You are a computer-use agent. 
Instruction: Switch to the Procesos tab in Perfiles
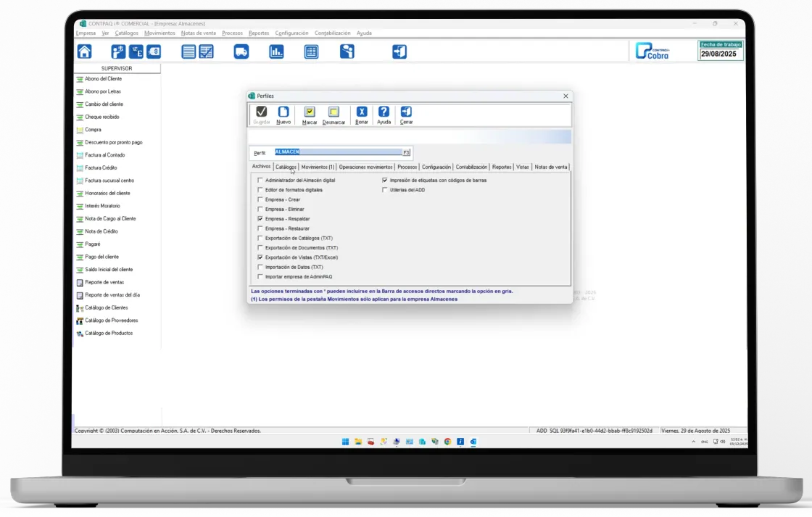(407, 167)
